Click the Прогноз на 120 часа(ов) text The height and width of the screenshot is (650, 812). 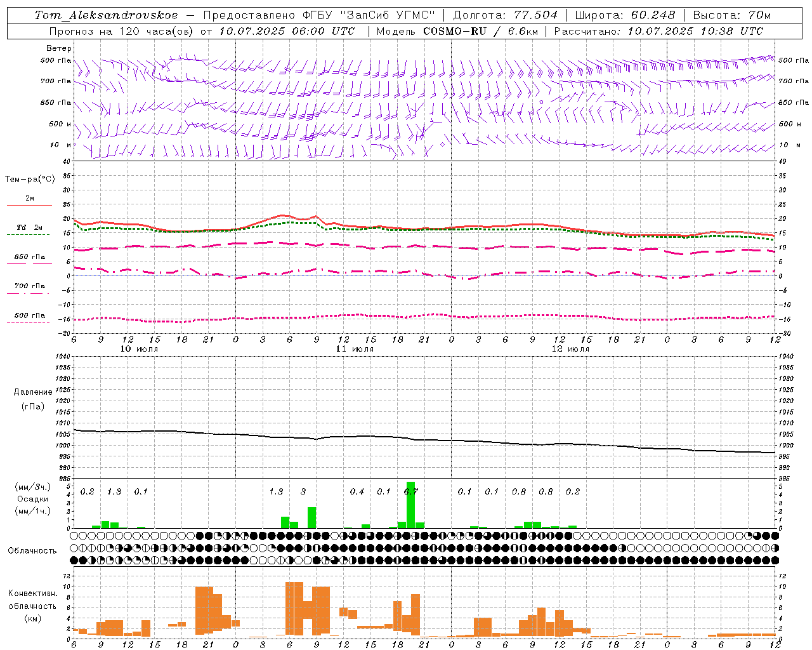pos(122,31)
